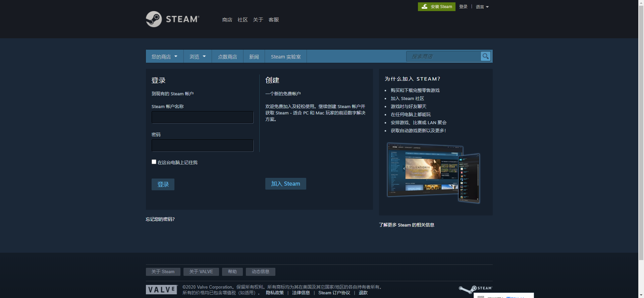The width and height of the screenshot is (644, 298).
Task: Click the search magnifier icon button
Action: 485,56
